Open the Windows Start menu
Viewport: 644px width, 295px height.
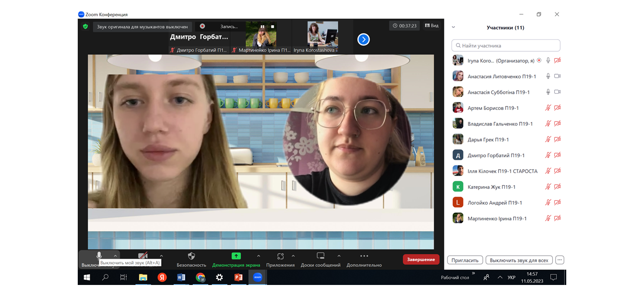(x=87, y=277)
